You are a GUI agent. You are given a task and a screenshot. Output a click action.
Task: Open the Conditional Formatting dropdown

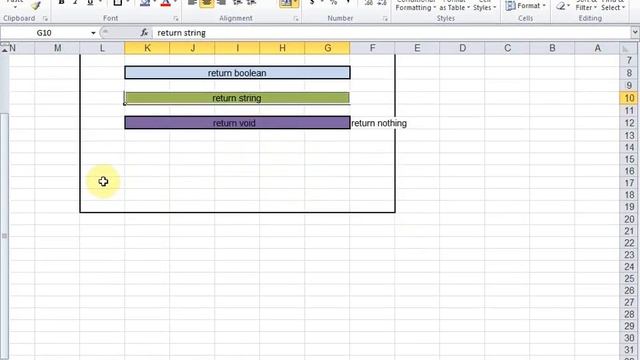pyautogui.click(x=416, y=5)
